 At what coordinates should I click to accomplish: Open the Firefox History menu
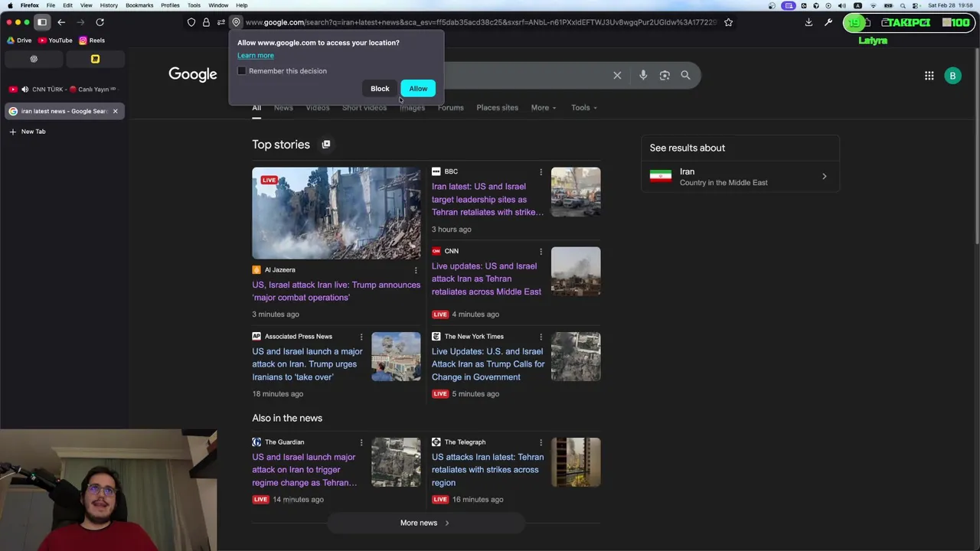click(x=109, y=5)
